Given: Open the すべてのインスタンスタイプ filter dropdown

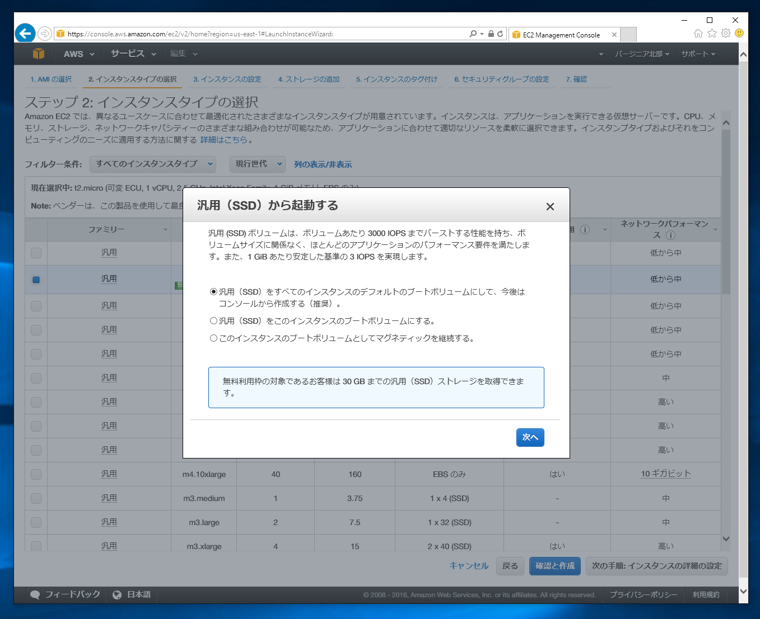Looking at the screenshot, I should [x=153, y=164].
